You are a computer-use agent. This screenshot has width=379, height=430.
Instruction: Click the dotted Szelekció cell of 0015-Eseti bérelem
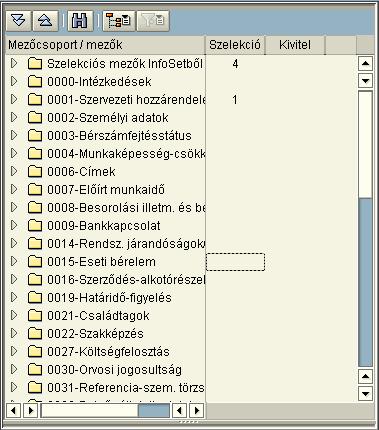point(235,262)
